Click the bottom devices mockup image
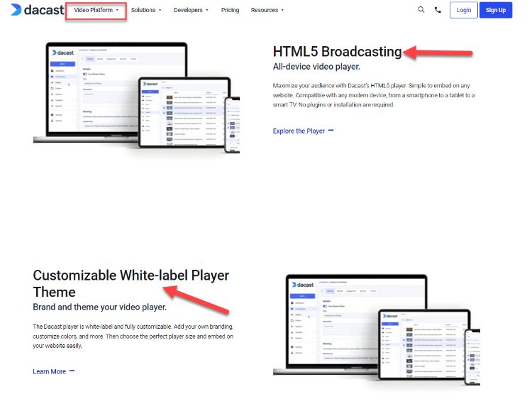The height and width of the screenshot is (399, 532). [377, 329]
